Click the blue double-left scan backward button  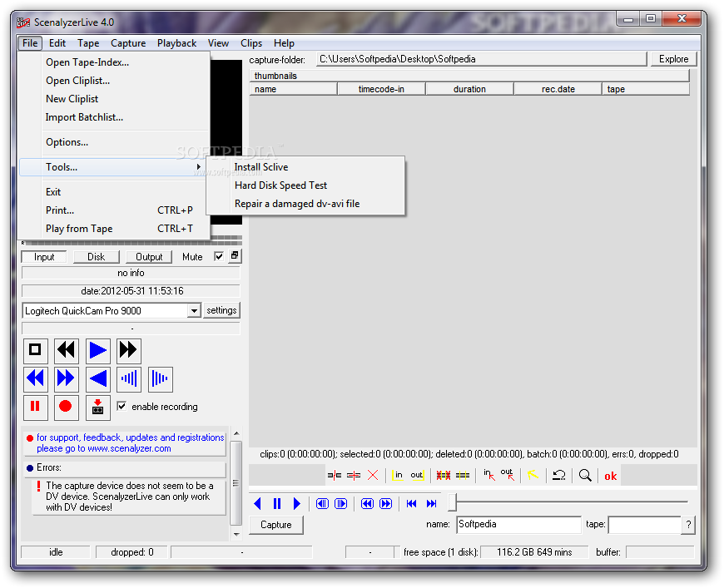click(x=35, y=378)
